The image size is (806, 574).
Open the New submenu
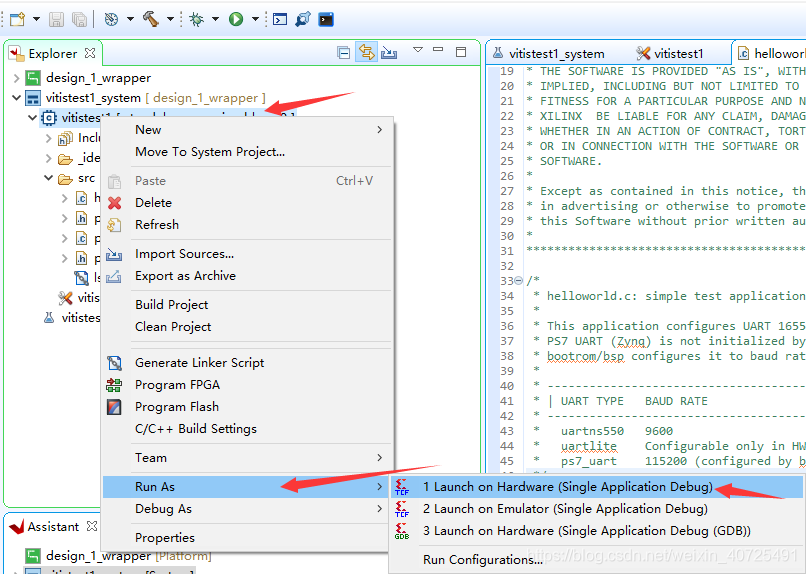(x=248, y=129)
